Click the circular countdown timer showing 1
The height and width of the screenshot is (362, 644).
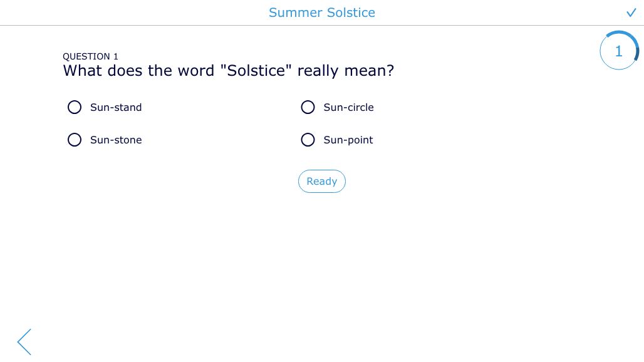619,51
